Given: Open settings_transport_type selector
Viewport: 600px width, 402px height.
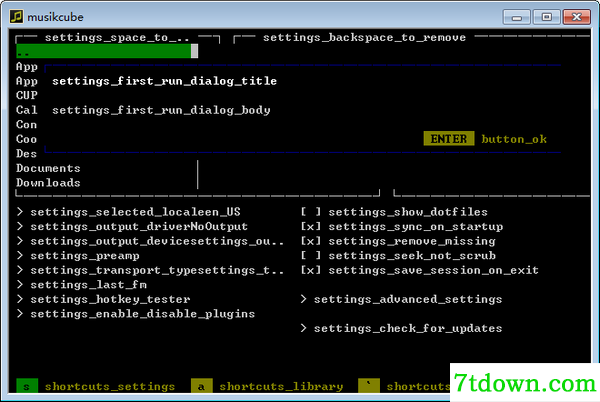Looking at the screenshot, I should [x=150, y=270].
